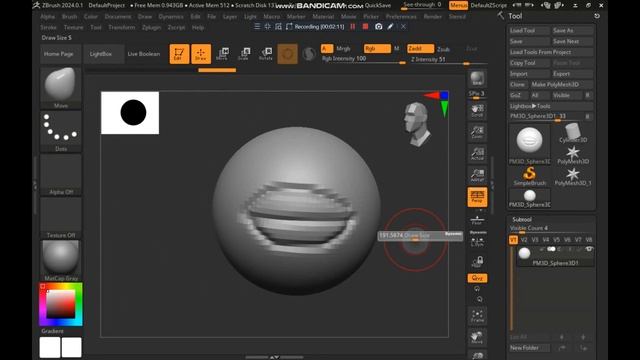Click New Folder in Subtool panel
This screenshot has height=360, width=640.
[x=529, y=348]
